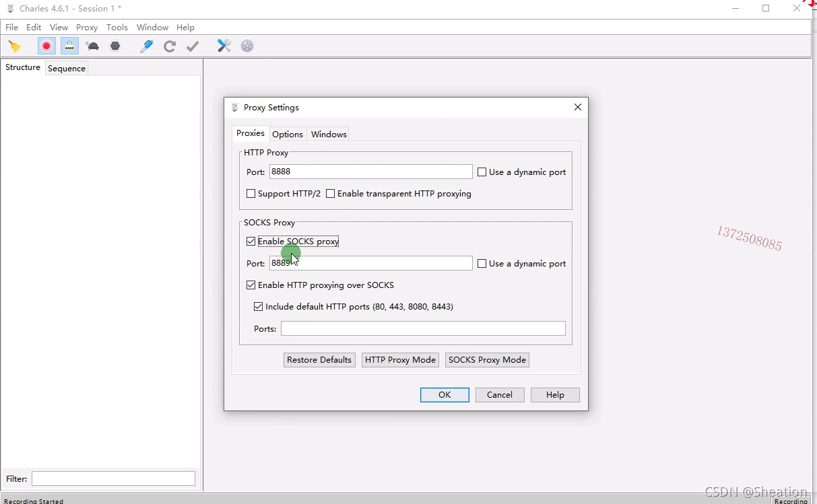Select the Proxies tab
This screenshot has height=504, width=817.
click(x=251, y=133)
